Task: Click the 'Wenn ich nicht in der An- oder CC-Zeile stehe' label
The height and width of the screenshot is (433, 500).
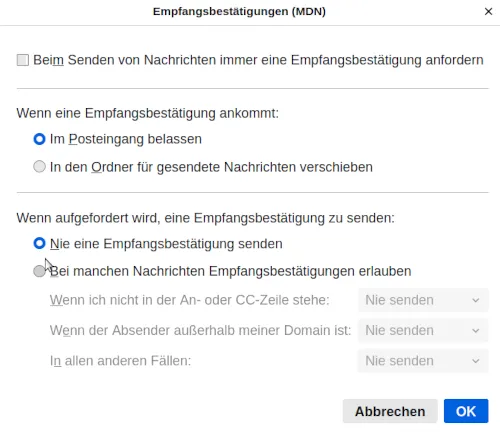Action: tap(189, 300)
